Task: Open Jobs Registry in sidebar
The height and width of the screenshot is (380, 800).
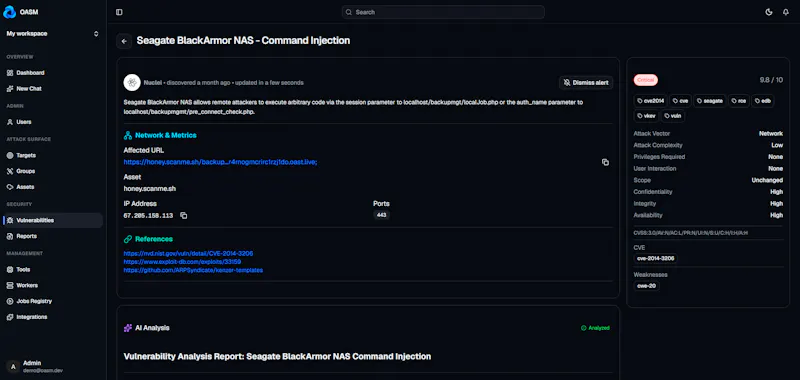Action: pyautogui.click(x=52, y=301)
